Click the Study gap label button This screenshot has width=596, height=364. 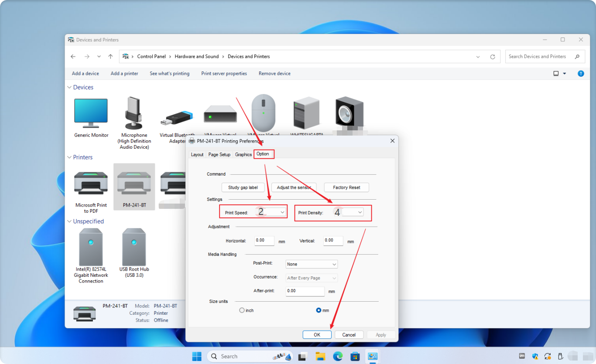(243, 187)
